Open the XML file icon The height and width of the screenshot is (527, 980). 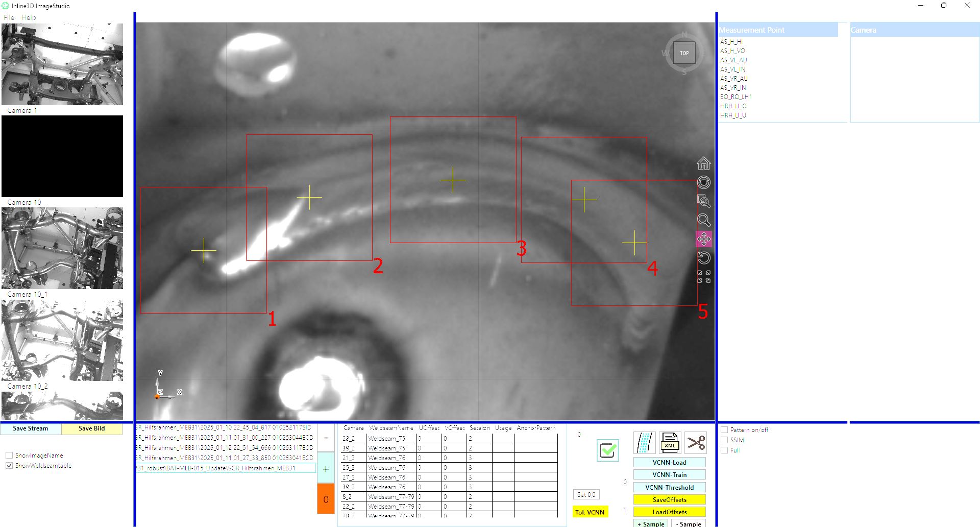pyautogui.click(x=670, y=443)
